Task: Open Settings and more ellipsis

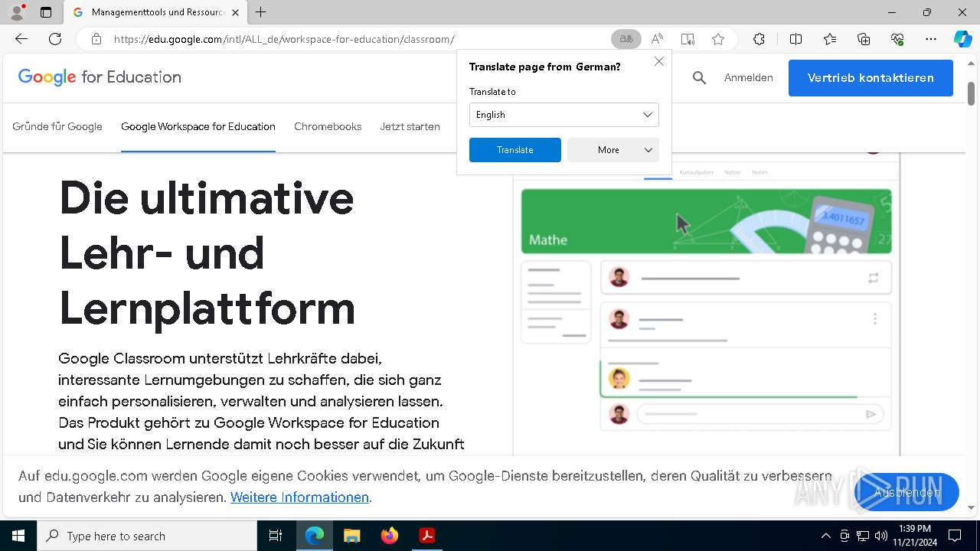Action: pos(931,39)
